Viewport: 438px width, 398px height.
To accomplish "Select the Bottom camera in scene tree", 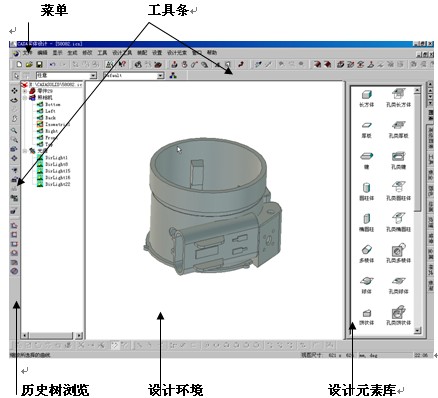I will 49,104.
